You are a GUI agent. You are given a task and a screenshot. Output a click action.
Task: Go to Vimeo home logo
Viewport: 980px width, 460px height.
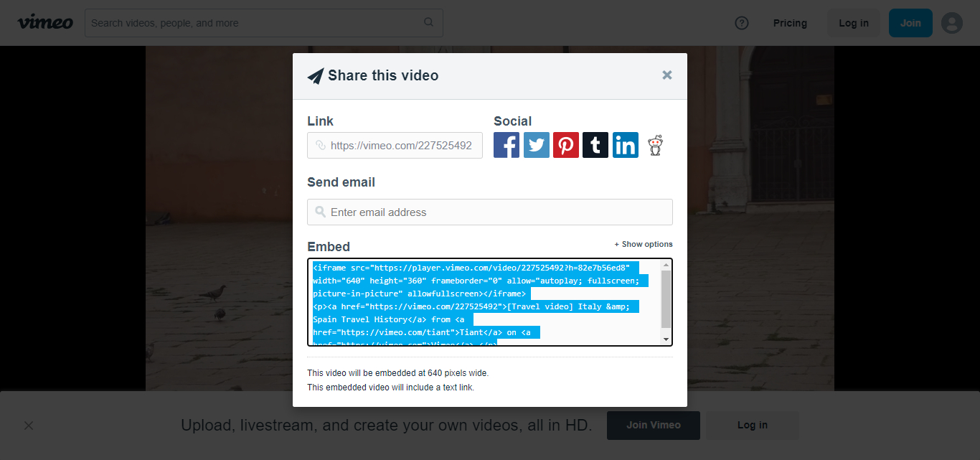(45, 22)
